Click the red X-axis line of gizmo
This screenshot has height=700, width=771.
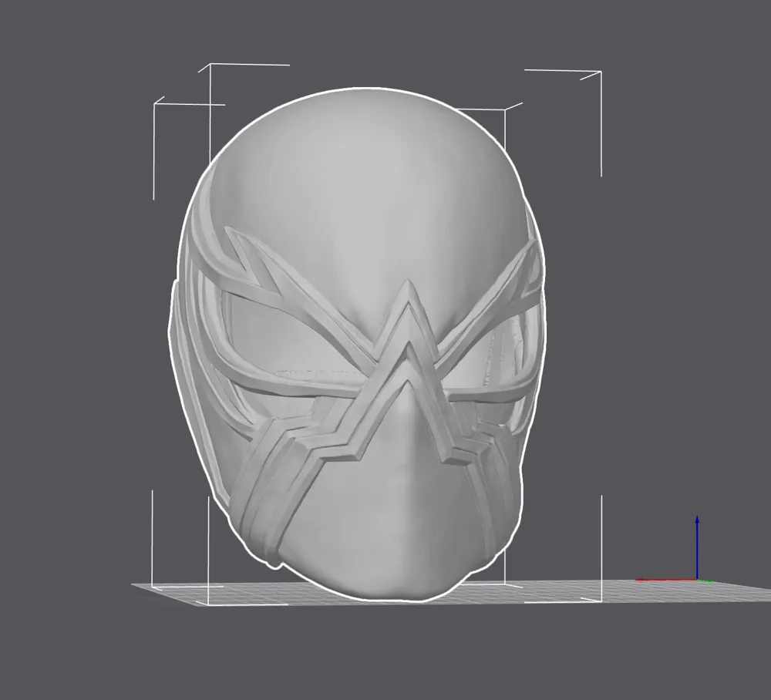coord(666,580)
